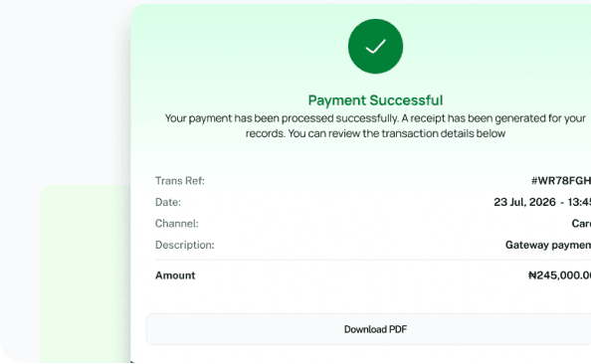Click the bold Amount label
Image resolution: width=591 pixels, height=364 pixels.
175,275
